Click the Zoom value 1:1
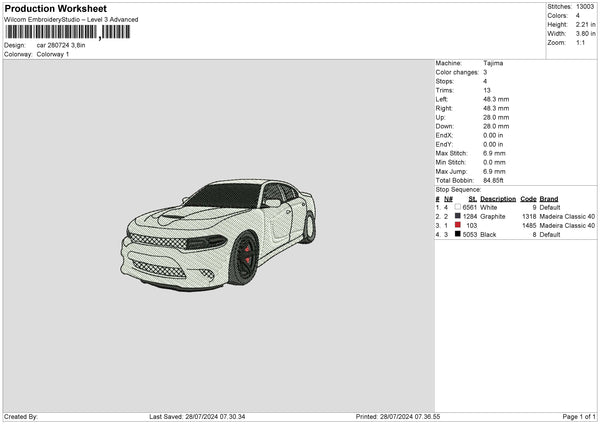The height and width of the screenshot is (424, 600). (x=580, y=42)
